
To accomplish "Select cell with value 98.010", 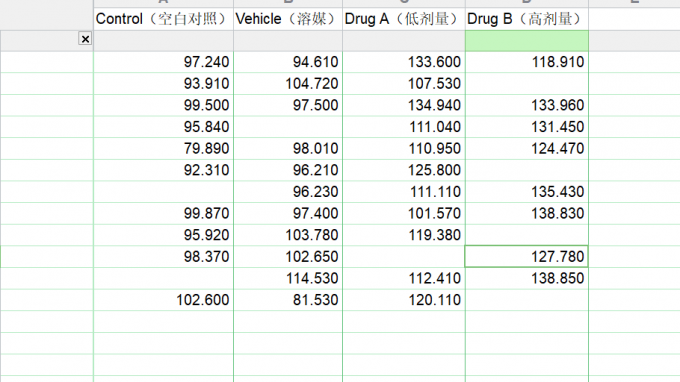I will click(288, 149).
